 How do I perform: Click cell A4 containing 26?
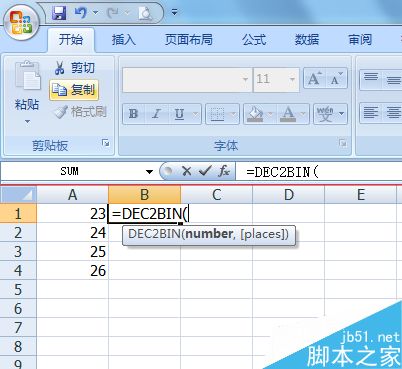pos(72,270)
